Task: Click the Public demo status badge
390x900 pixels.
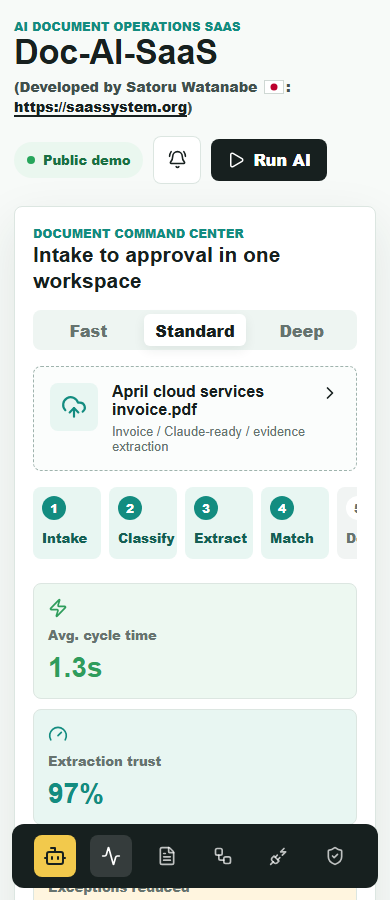Action: tap(78, 160)
